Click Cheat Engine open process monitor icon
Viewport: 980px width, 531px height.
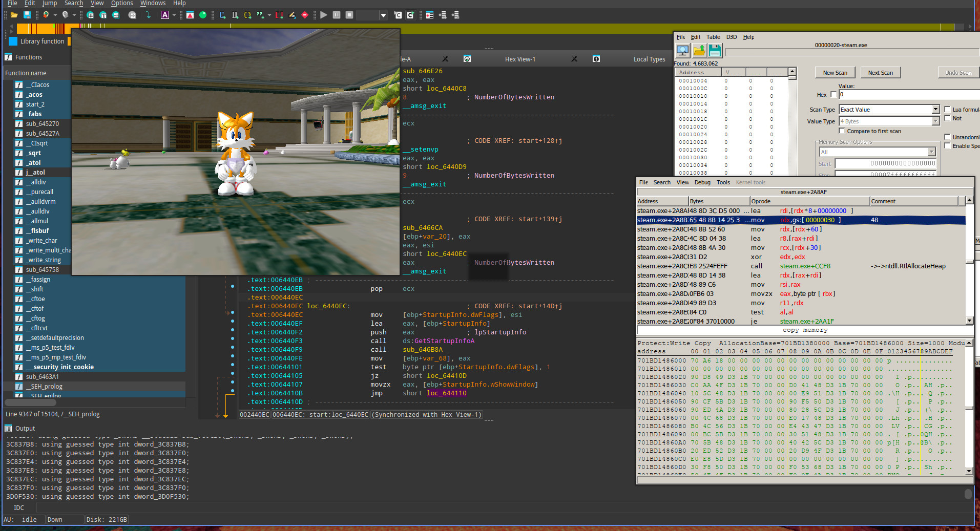[683, 50]
